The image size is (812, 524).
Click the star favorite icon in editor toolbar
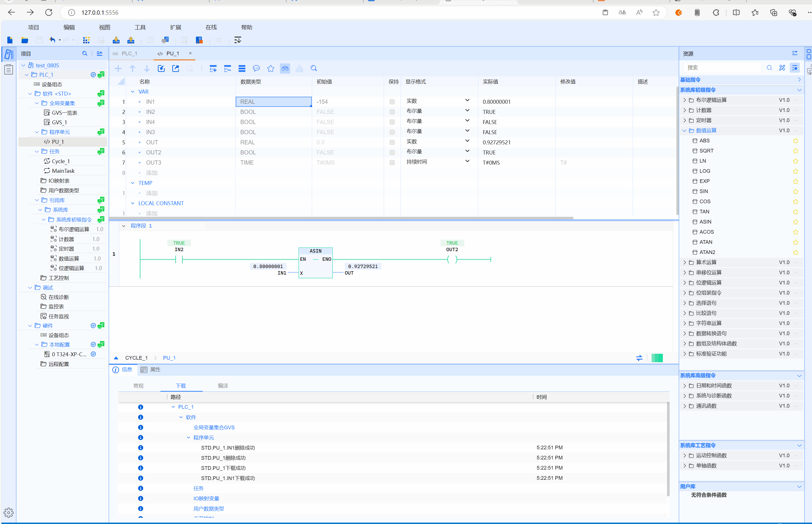pyautogui.click(x=271, y=68)
